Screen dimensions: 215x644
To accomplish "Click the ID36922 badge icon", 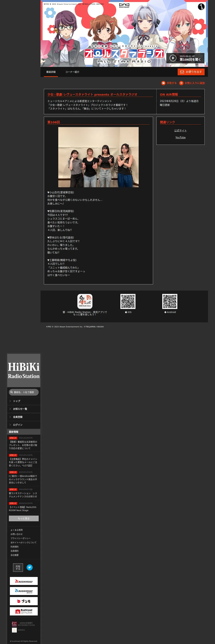I will 14,630.
